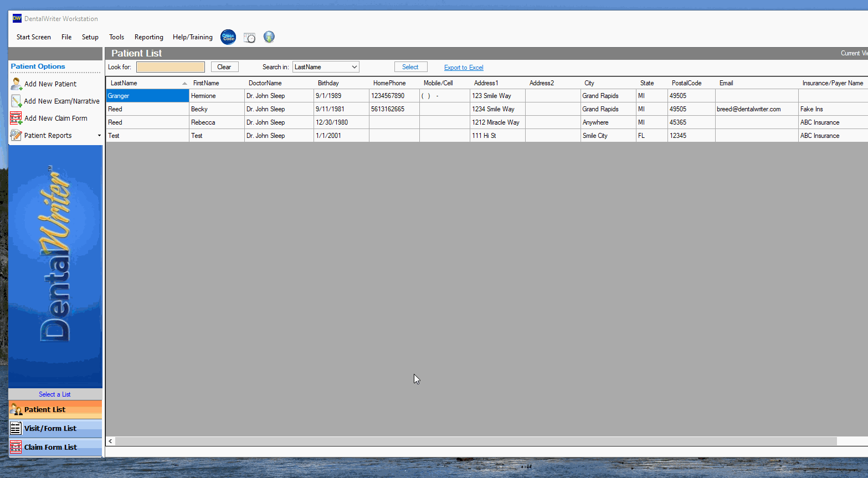Click the 111 Hi St address cell
Image resolution: width=868 pixels, height=478 pixels.
pyautogui.click(x=497, y=136)
